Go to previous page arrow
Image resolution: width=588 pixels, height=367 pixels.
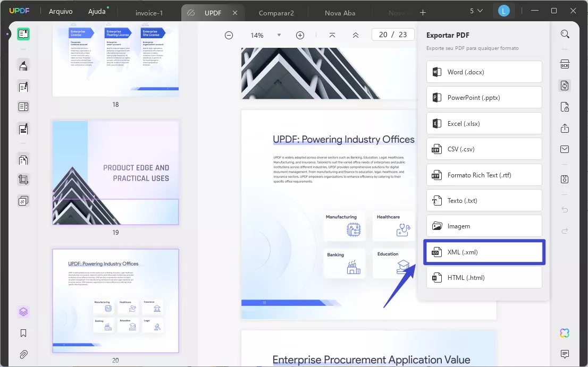356,35
